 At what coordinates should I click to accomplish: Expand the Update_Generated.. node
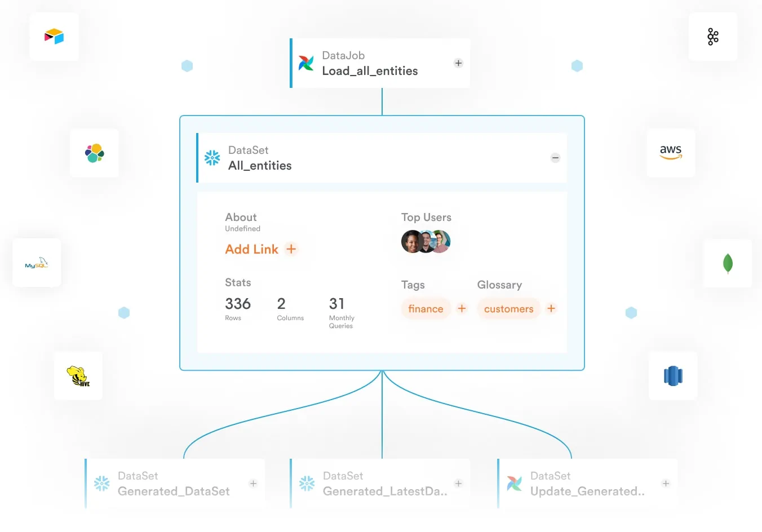(666, 484)
